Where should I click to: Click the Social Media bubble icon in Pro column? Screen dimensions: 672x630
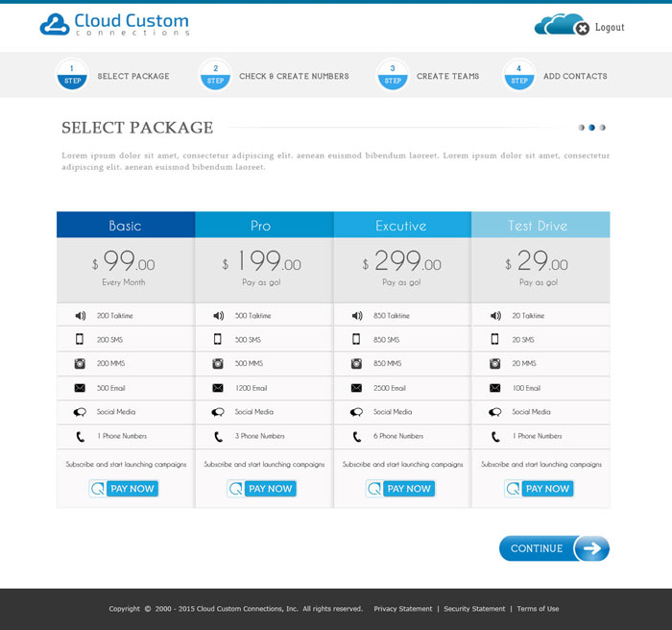click(218, 412)
